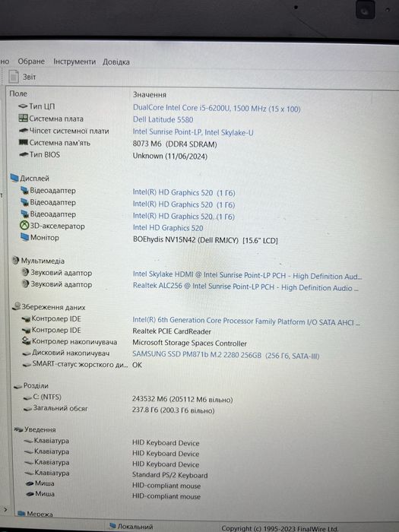Select the Мережа section heading

coord(40,514)
